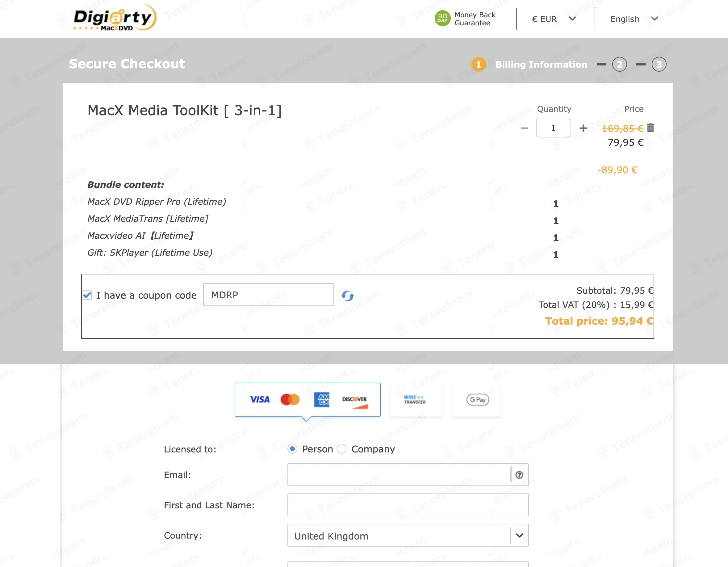Screen dimensions: 728x567
Task: Click checkout step 3 circle
Action: [x=659, y=64]
